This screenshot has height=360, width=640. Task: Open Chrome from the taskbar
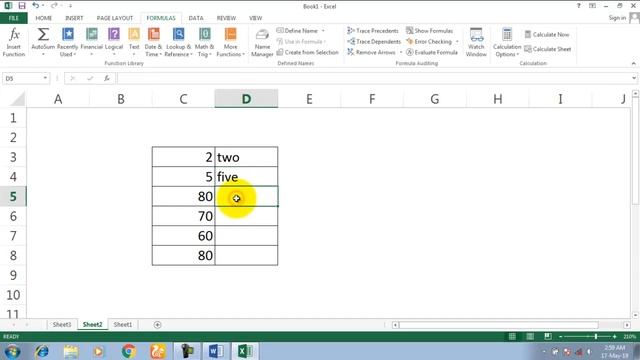click(x=129, y=351)
